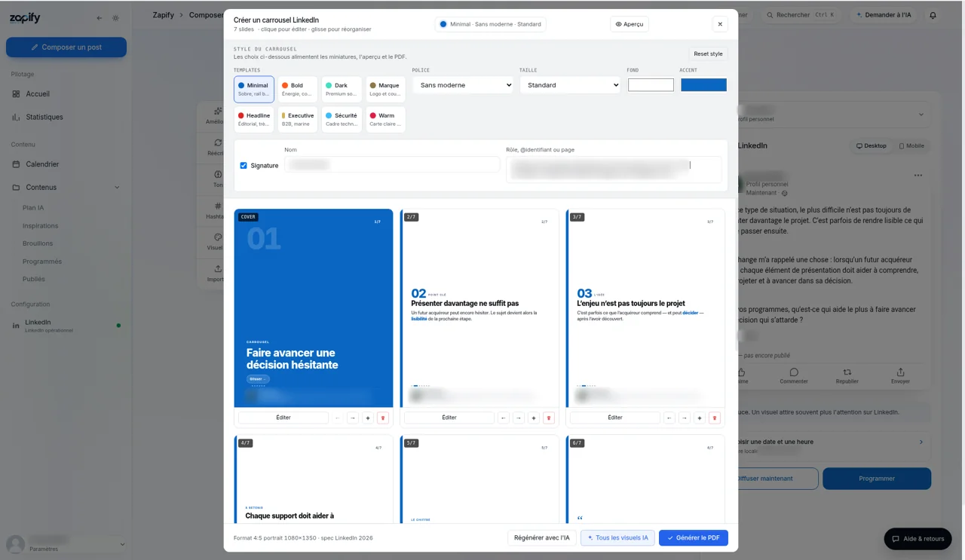Open the post options three-dot menu
The width and height of the screenshot is (965, 560).
pos(918,176)
